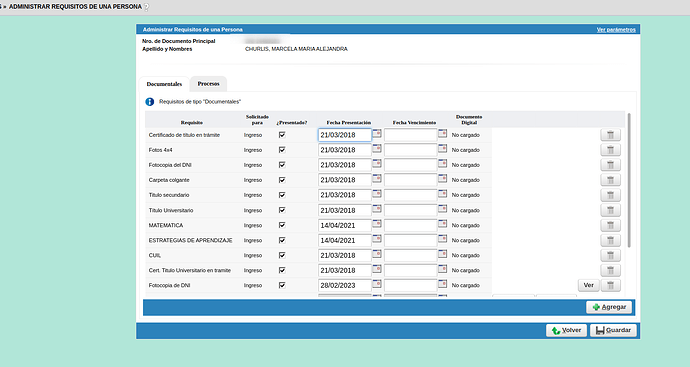Click the help question mark next to the page title
Viewport: 690px width, 367px height.
coord(147,7)
